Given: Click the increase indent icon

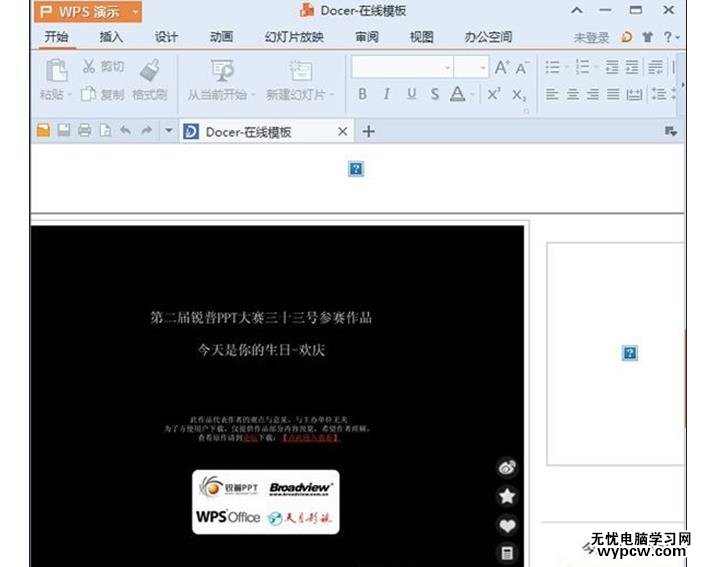Looking at the screenshot, I should (632, 67).
